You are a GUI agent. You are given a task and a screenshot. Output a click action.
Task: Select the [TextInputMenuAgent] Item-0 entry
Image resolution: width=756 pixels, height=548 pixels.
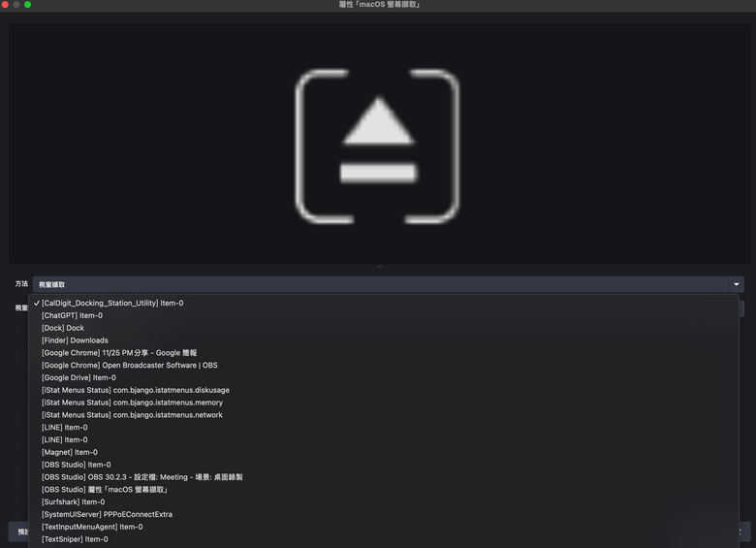coord(383,527)
